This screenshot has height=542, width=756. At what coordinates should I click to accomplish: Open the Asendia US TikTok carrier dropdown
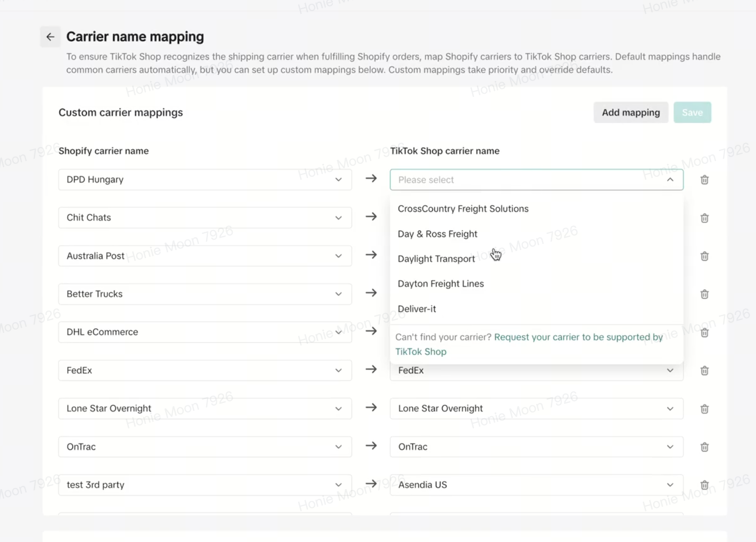536,485
